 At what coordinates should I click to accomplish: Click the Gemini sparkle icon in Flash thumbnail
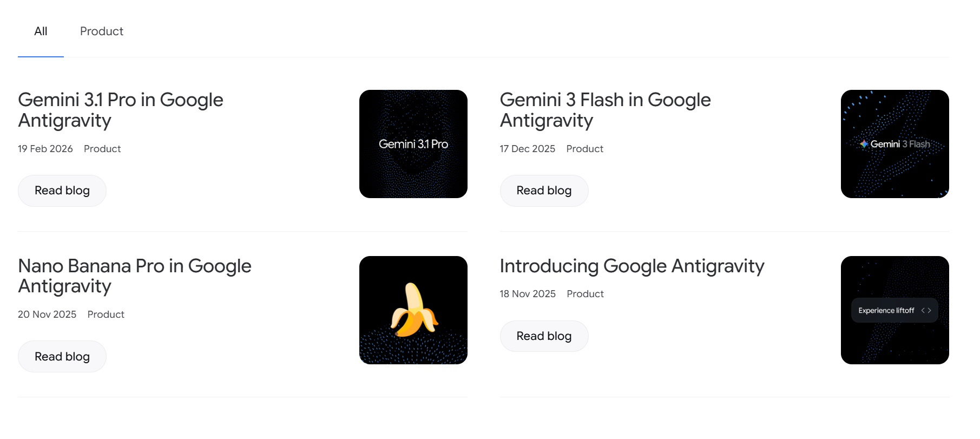[x=864, y=144]
